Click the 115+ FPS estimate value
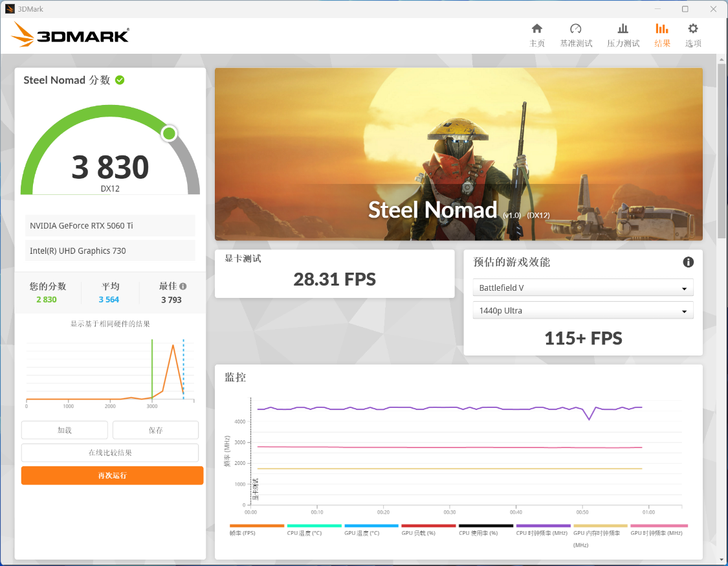 coord(583,338)
